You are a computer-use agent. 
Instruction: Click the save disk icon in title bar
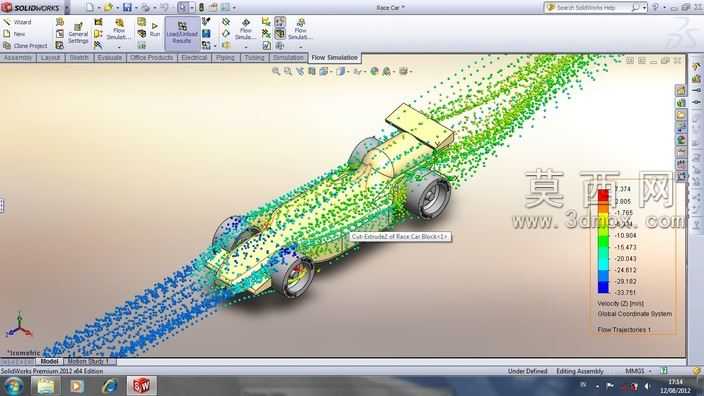click(127, 7)
